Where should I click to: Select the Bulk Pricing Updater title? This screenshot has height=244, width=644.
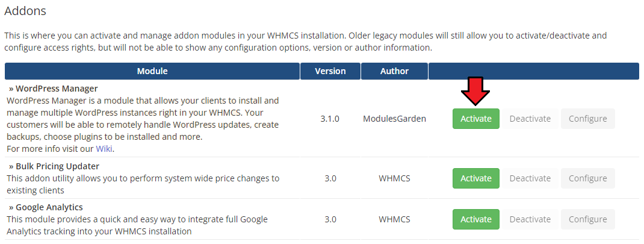pos(54,166)
